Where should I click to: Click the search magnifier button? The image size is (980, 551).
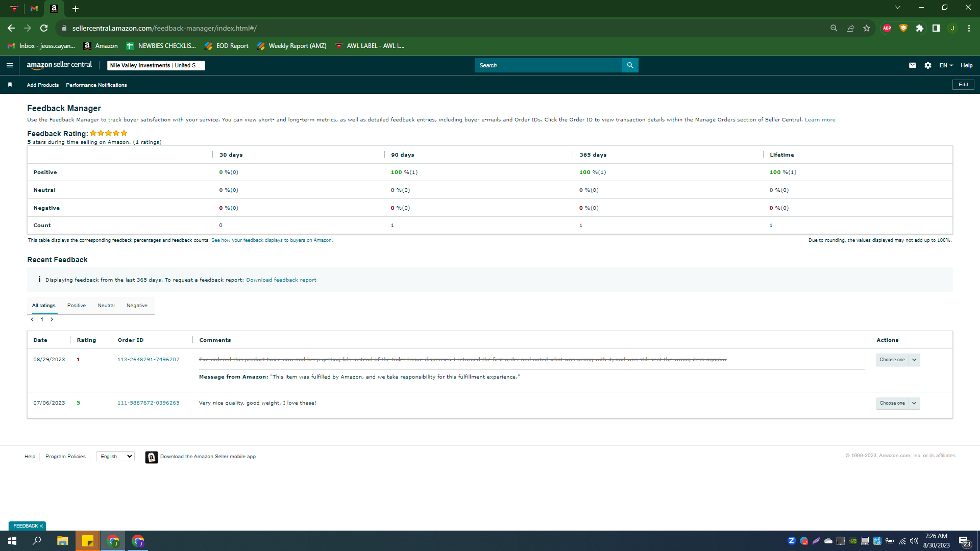pyautogui.click(x=630, y=65)
